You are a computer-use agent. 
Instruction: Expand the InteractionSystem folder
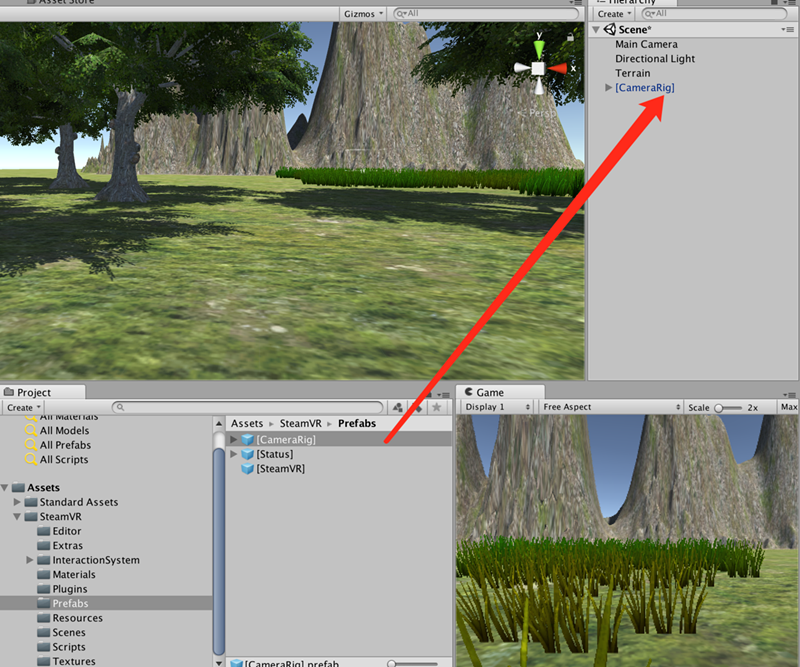(x=30, y=560)
